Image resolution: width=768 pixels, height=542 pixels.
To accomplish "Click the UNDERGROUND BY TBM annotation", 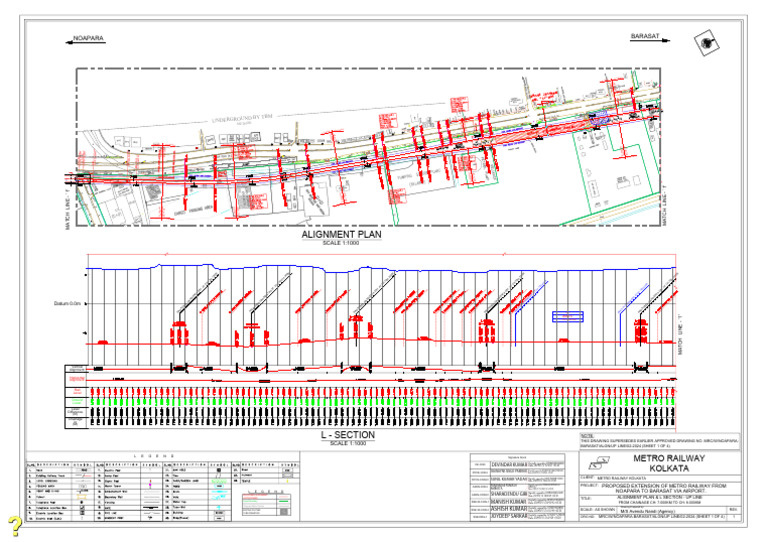I will (x=242, y=118).
